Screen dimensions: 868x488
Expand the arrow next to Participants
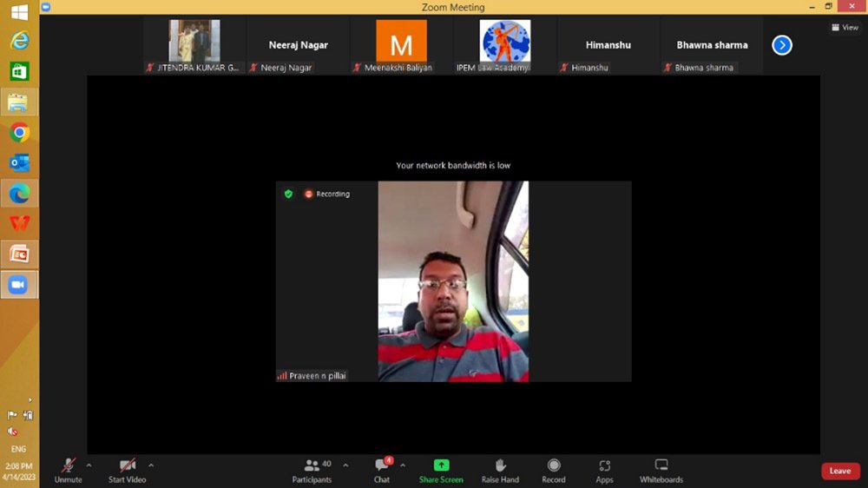(345, 465)
